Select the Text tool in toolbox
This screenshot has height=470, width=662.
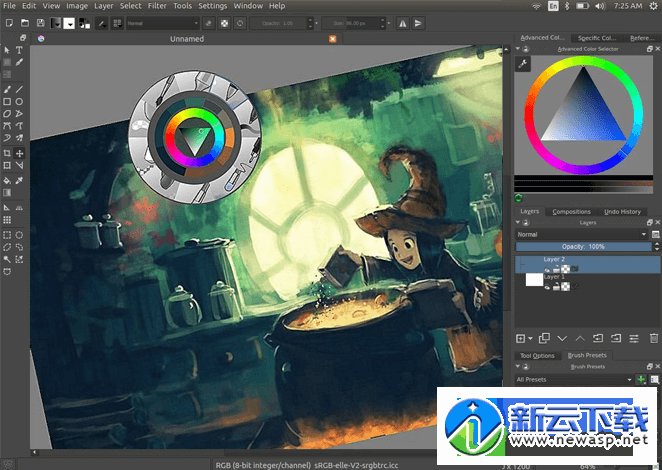pyautogui.click(x=19, y=50)
